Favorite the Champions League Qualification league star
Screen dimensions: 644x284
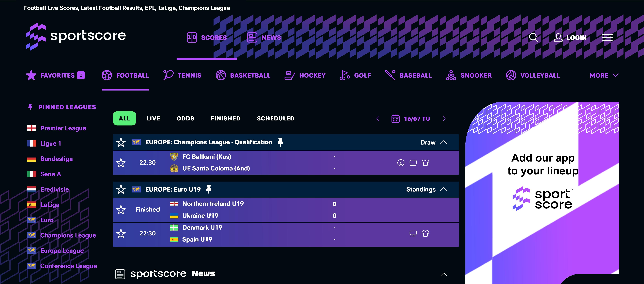121,142
